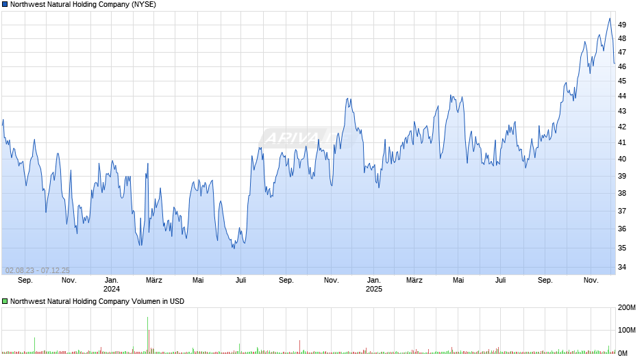Click the price axis label 38
The image size is (644, 360).
click(622, 193)
